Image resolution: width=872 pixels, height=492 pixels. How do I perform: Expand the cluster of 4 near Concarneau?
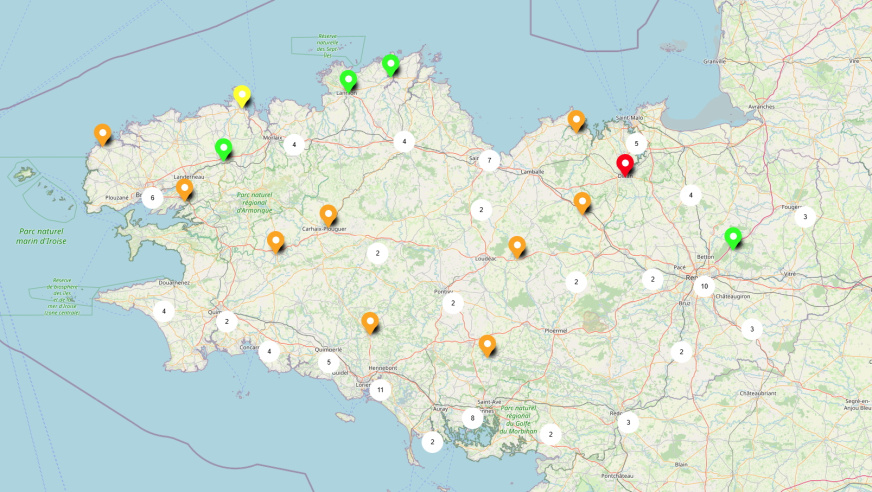pos(268,351)
